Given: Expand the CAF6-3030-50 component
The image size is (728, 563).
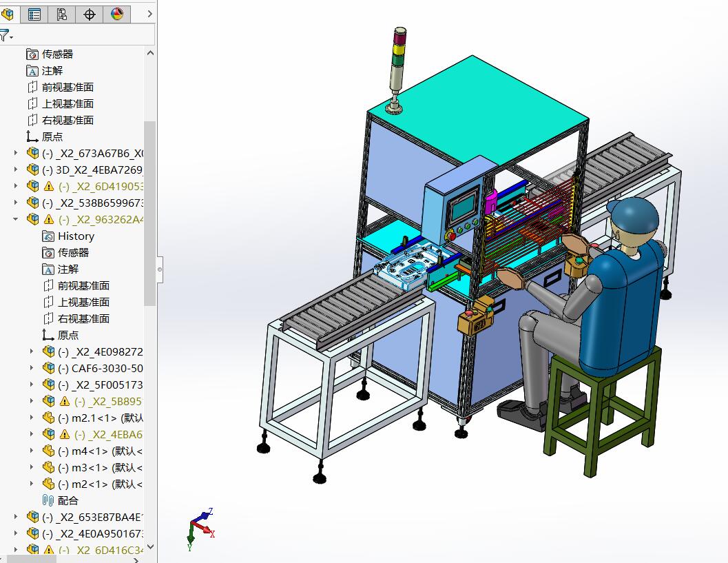Looking at the screenshot, I should pyautogui.click(x=32, y=368).
